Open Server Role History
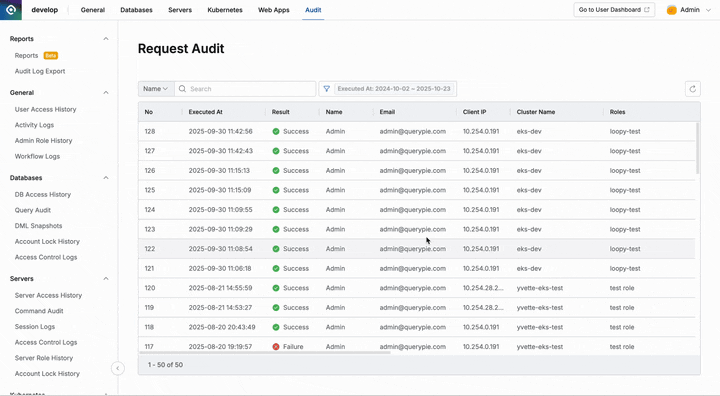This screenshot has height=396, width=720. pyautogui.click(x=44, y=358)
